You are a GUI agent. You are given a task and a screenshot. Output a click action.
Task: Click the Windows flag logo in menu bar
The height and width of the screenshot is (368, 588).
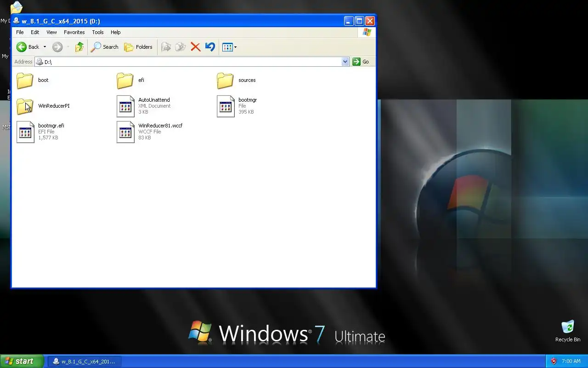pos(367,32)
